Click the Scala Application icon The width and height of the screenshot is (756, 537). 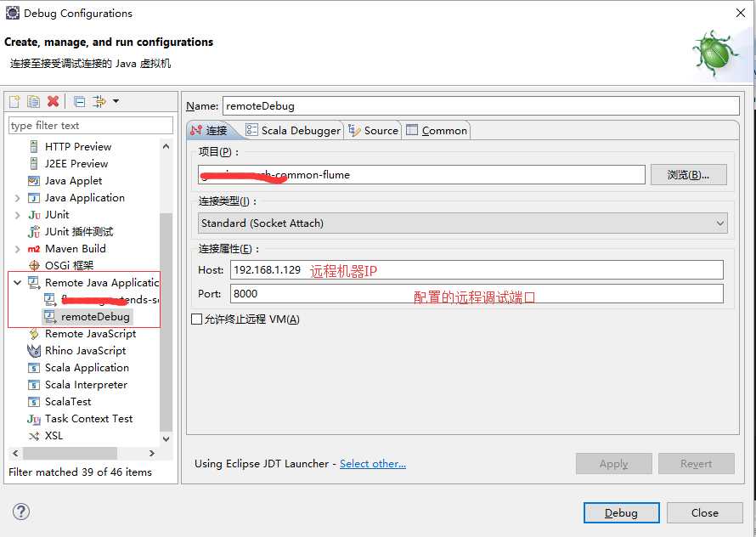pyautogui.click(x=34, y=368)
